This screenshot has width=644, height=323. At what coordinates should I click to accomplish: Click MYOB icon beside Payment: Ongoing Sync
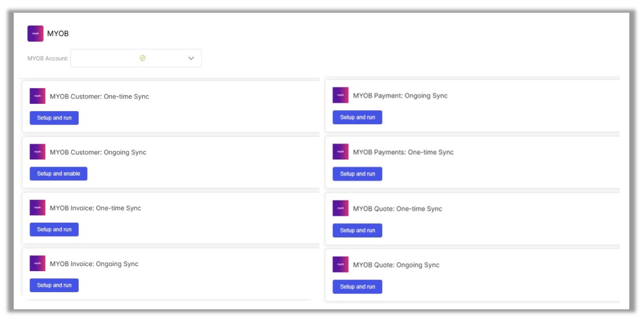(x=341, y=95)
